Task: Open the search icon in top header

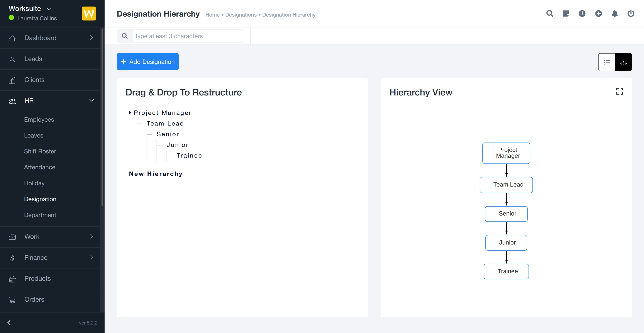Action: point(549,14)
